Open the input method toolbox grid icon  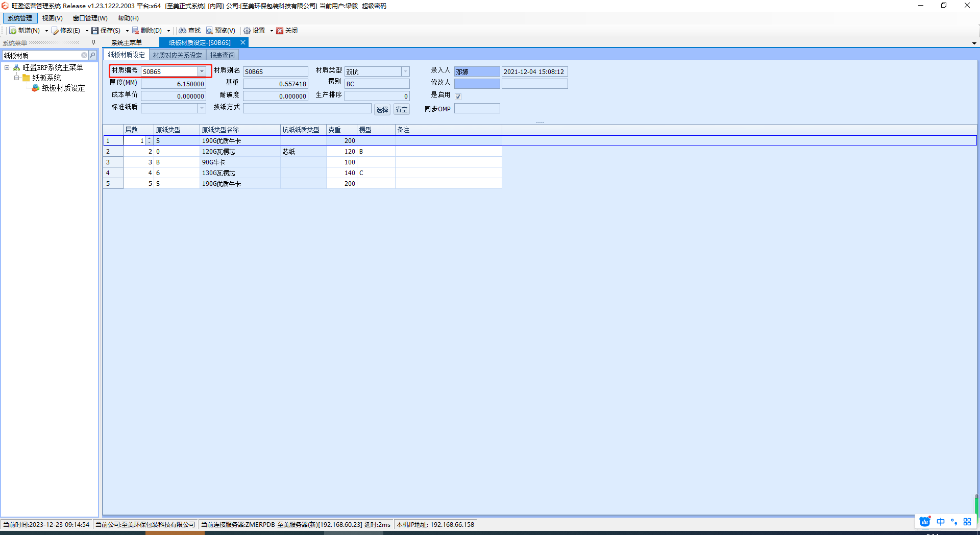967,522
